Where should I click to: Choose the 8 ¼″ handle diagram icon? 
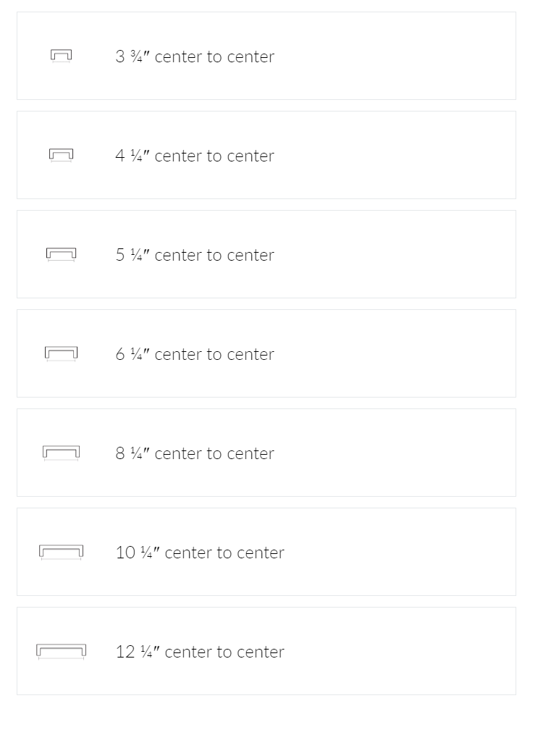click(x=62, y=453)
